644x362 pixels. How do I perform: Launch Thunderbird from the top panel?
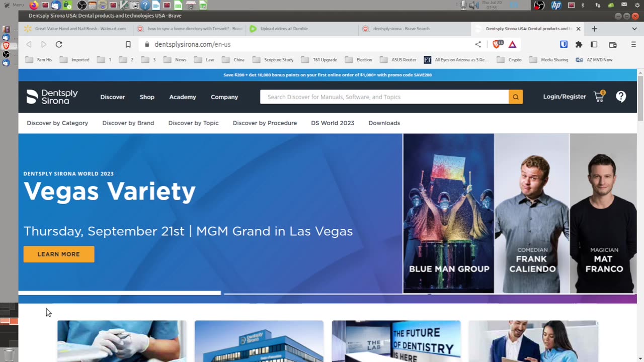56,5
